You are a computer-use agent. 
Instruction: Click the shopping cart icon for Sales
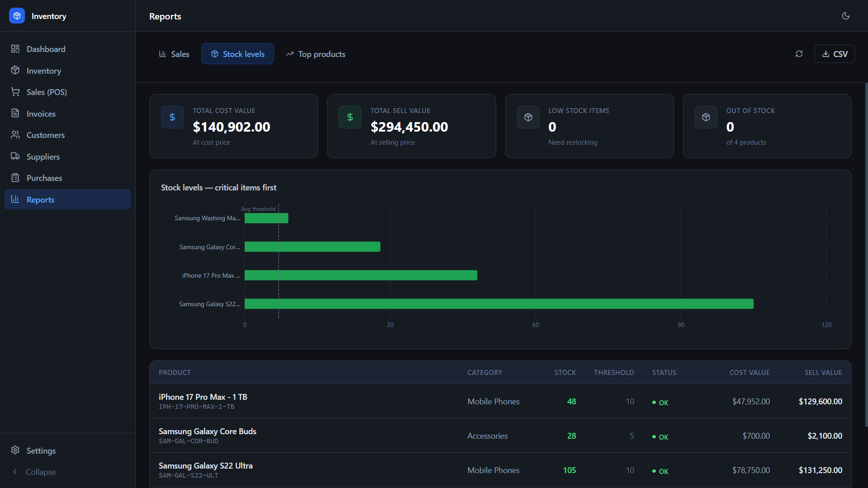(x=15, y=92)
